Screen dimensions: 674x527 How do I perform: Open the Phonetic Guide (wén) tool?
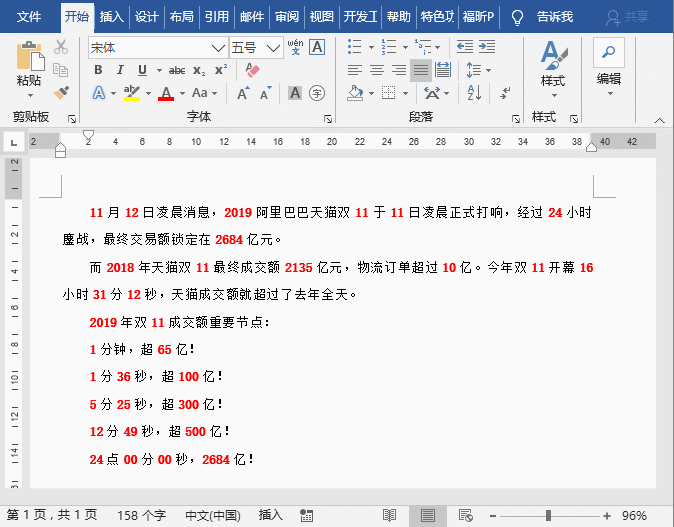(295, 47)
